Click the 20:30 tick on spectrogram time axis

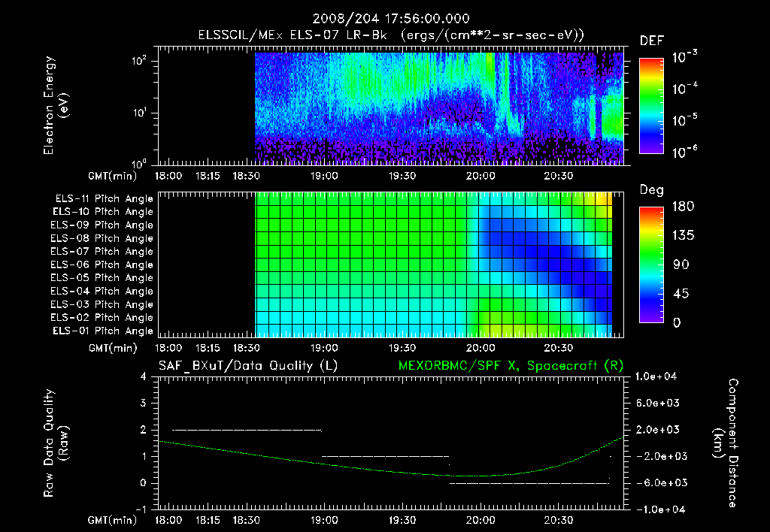[x=559, y=176]
